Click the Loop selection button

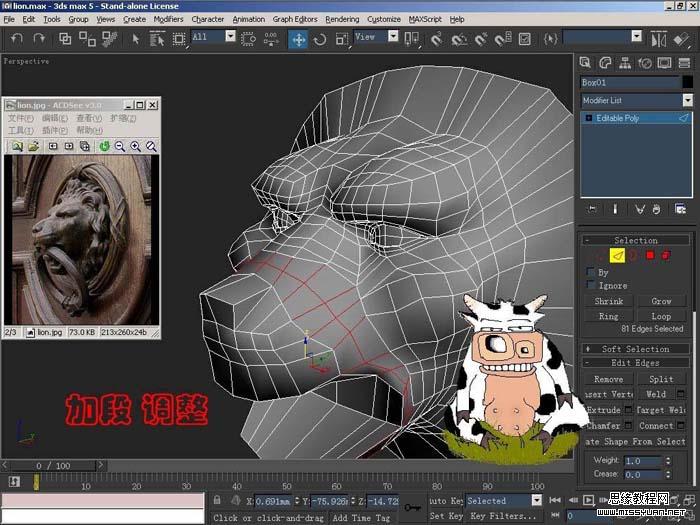(x=661, y=316)
